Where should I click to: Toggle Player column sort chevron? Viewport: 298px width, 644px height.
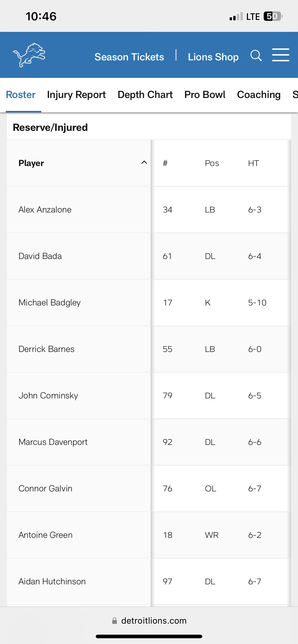[144, 162]
